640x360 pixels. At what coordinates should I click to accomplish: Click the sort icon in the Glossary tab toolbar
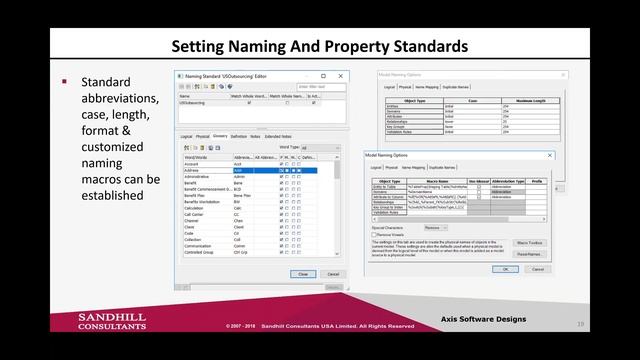(187, 148)
